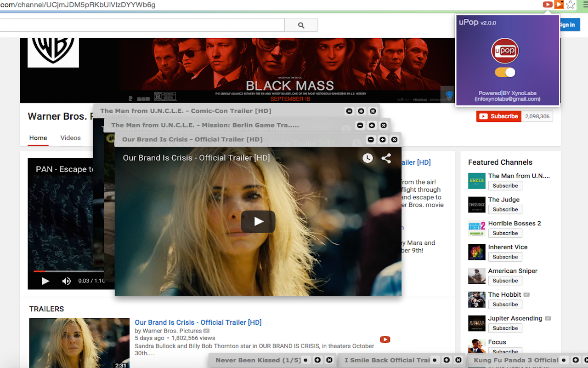Click the round uPop logo in popup
Screen dimensions: 588x368
point(505,51)
